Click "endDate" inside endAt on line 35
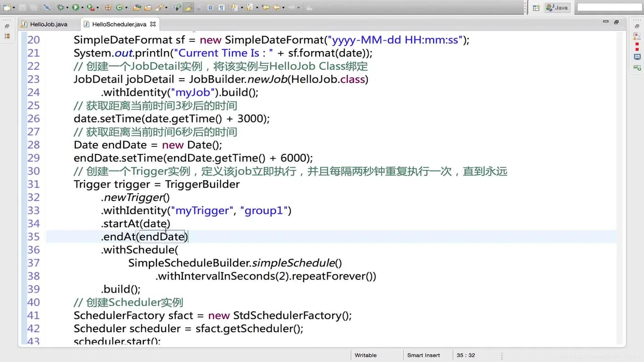The image size is (644, 362). (162, 237)
